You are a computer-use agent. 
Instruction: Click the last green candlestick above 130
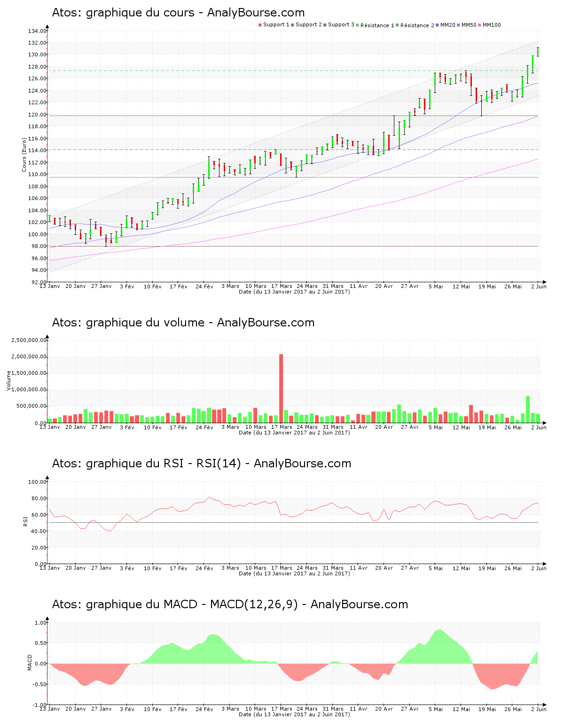point(538,53)
